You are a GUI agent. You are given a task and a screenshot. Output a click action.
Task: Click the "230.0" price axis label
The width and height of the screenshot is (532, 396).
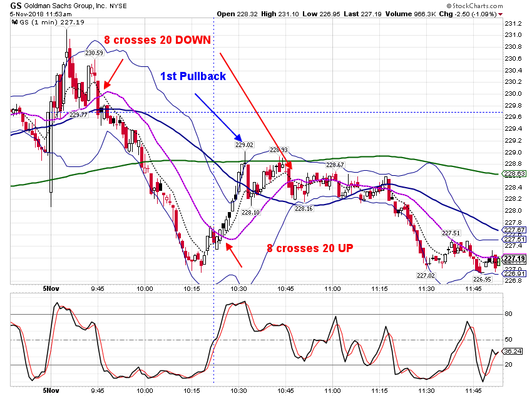513,94
